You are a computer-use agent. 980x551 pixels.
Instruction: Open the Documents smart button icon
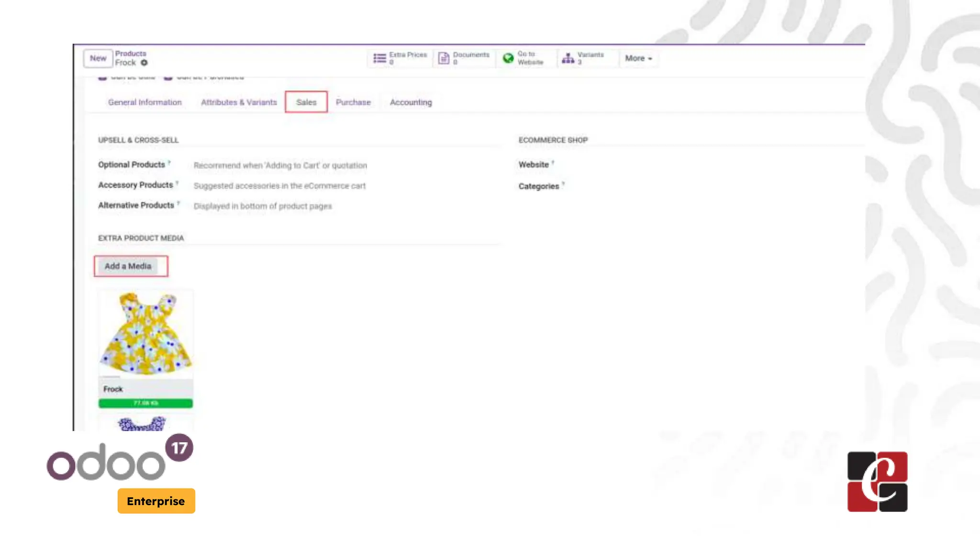pos(444,58)
